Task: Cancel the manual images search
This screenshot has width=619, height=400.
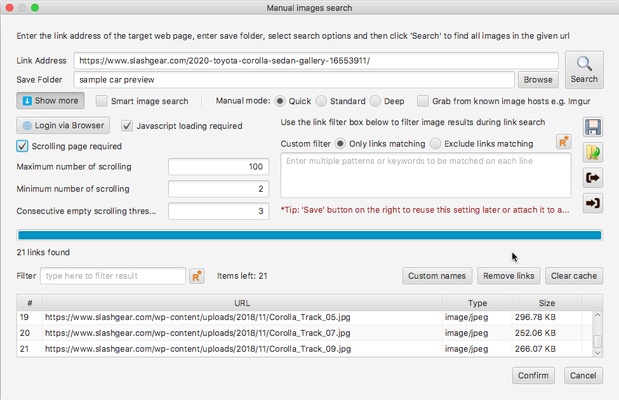Action: coord(583,376)
